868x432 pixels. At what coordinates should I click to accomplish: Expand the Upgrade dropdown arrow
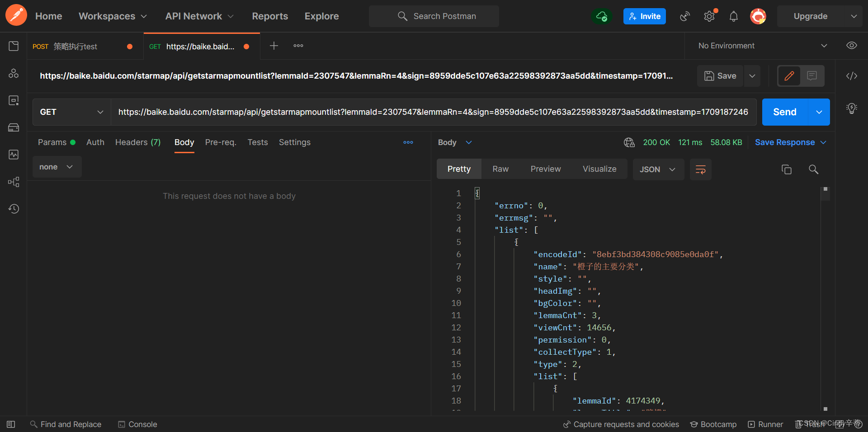(854, 16)
